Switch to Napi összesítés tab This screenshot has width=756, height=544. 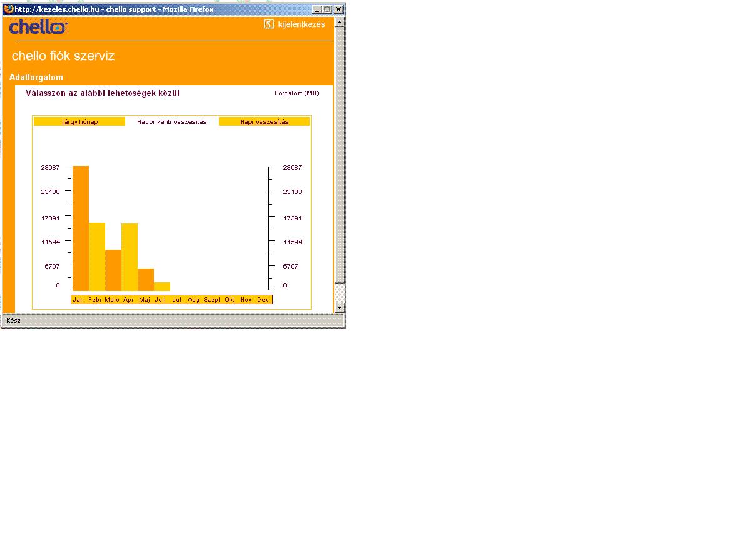click(264, 122)
